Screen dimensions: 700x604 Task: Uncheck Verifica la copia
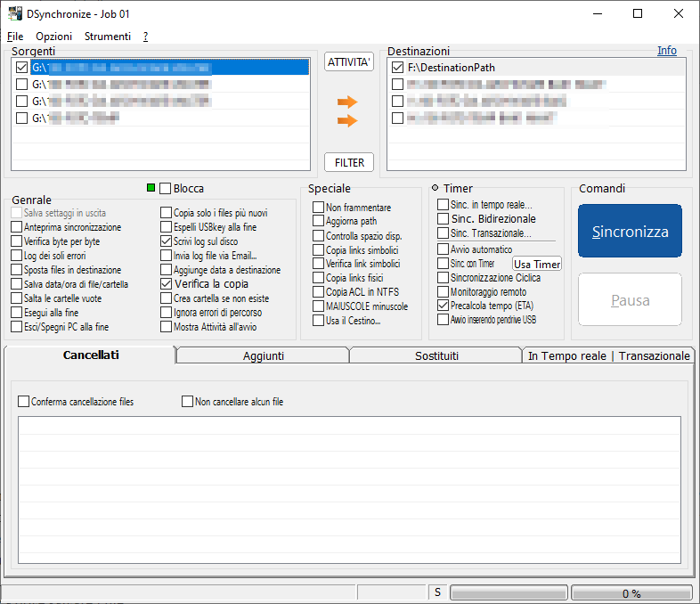pos(166,284)
